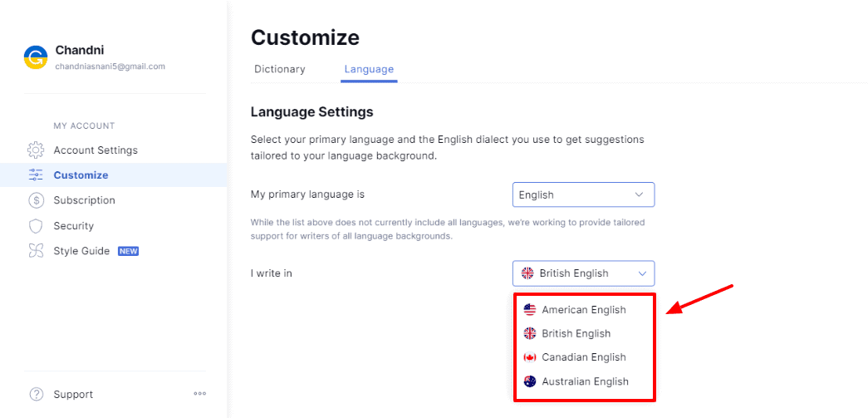Click the Grammarly profile avatar
Image resolution: width=868 pixels, height=418 pixels.
[36, 57]
